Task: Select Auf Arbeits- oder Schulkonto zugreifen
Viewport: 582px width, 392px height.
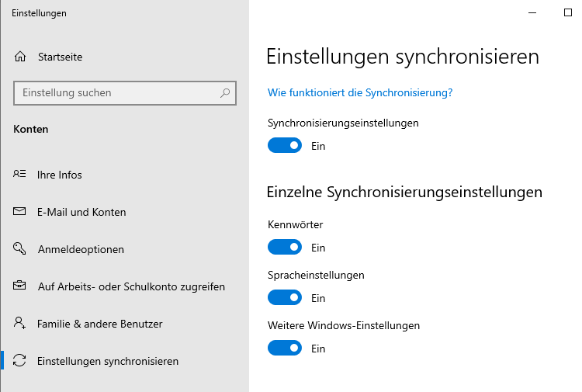Action: [131, 286]
